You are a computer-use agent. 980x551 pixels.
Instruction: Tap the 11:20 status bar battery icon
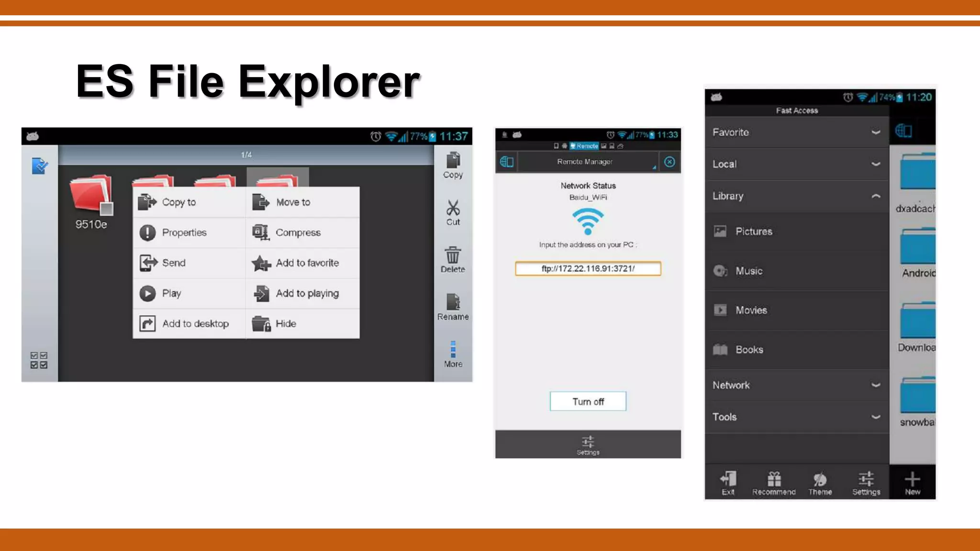899,98
